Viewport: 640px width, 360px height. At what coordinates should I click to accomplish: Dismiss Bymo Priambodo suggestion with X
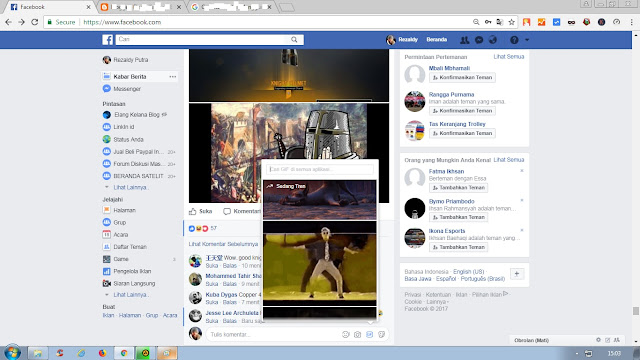pyautogui.click(x=522, y=200)
